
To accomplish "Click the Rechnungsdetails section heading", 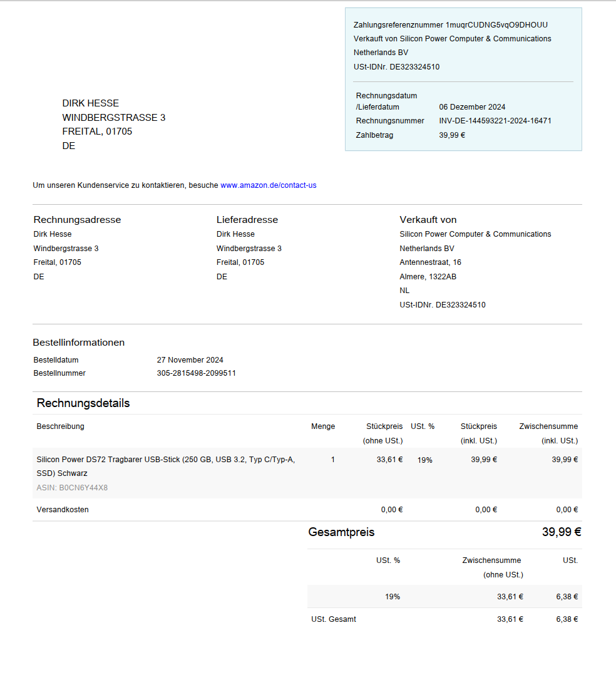I will [83, 403].
